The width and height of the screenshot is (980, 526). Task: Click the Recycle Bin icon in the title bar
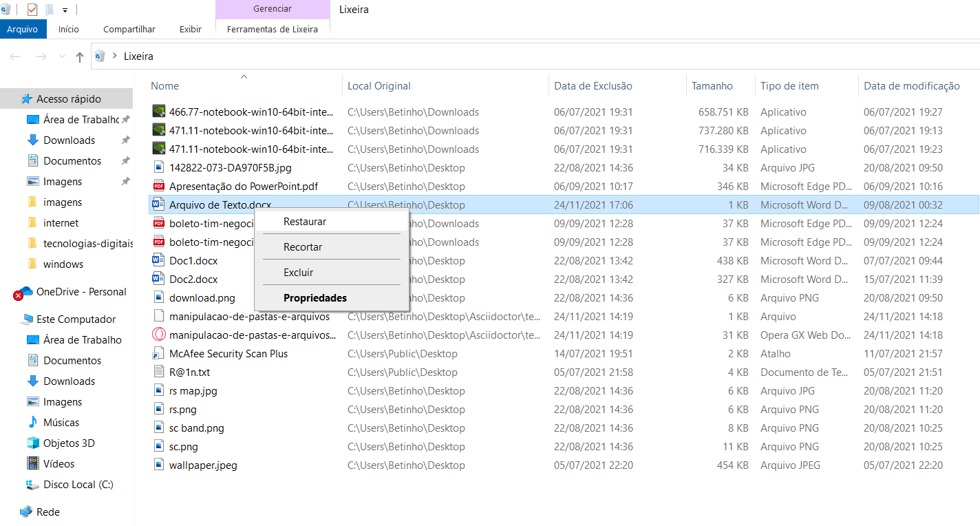coord(6,10)
